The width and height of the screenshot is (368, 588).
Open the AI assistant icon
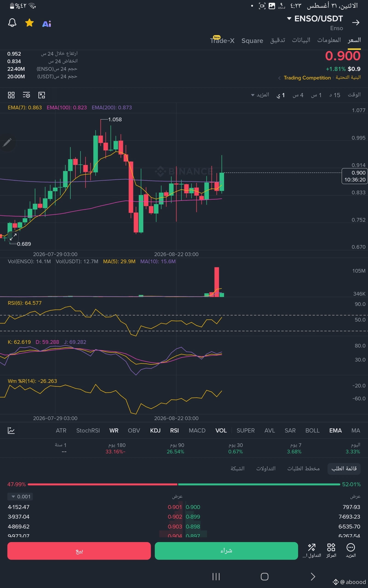(x=47, y=24)
